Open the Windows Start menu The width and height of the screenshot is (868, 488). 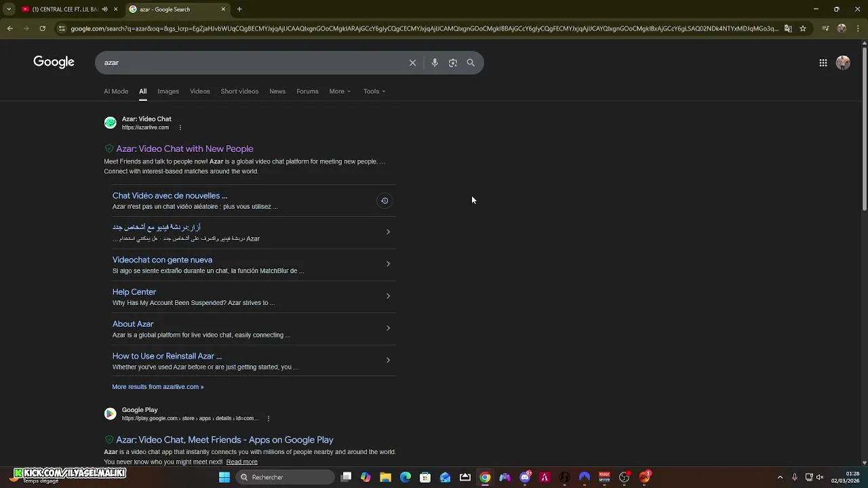(x=224, y=477)
